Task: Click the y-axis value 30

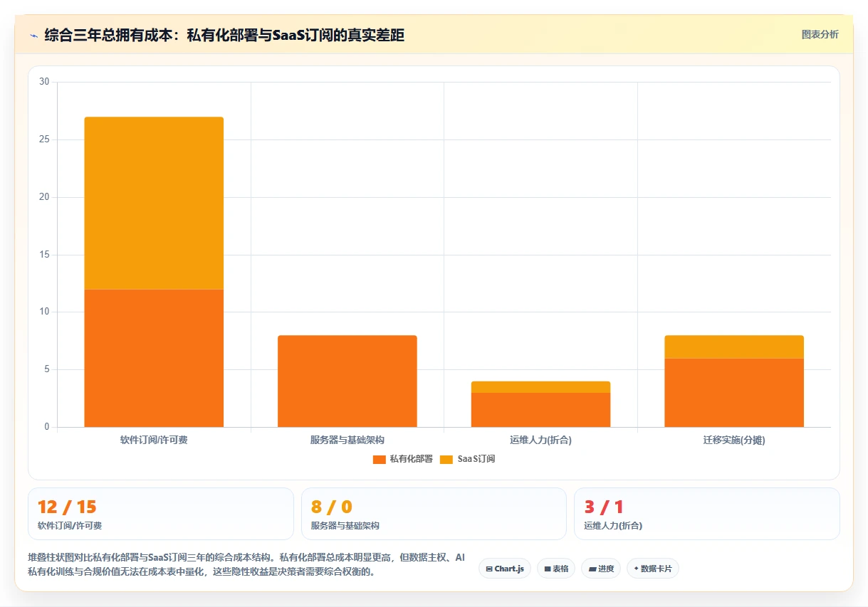Action: [x=44, y=82]
